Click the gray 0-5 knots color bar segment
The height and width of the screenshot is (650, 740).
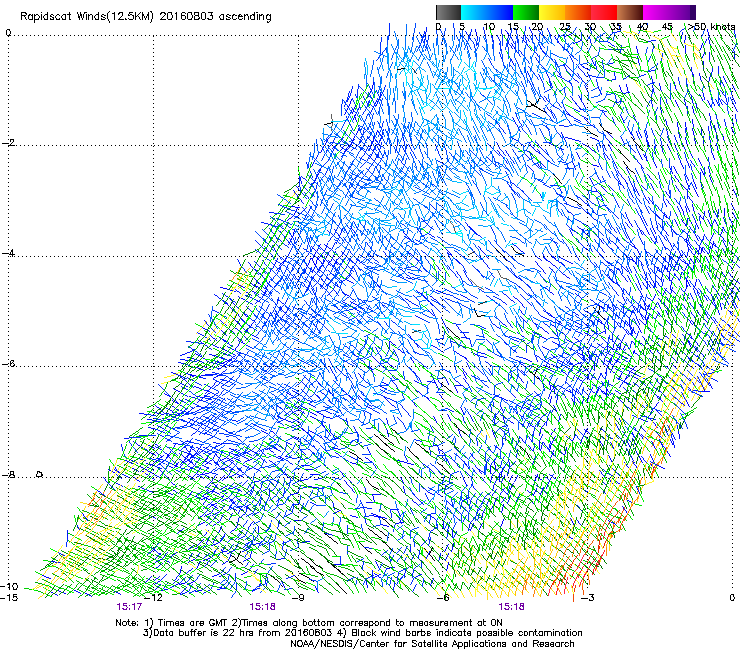[448, 12]
